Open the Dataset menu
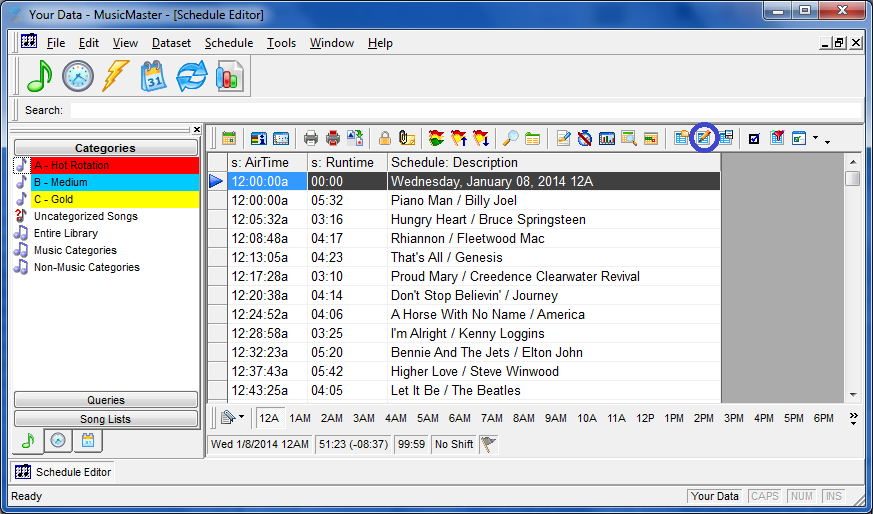This screenshot has width=873, height=514. click(171, 43)
